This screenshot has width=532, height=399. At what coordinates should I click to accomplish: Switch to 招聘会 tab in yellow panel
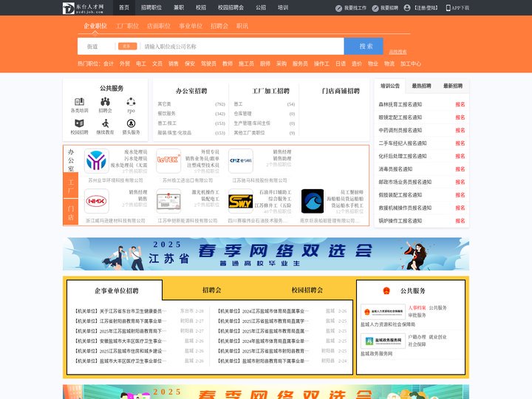tap(212, 290)
